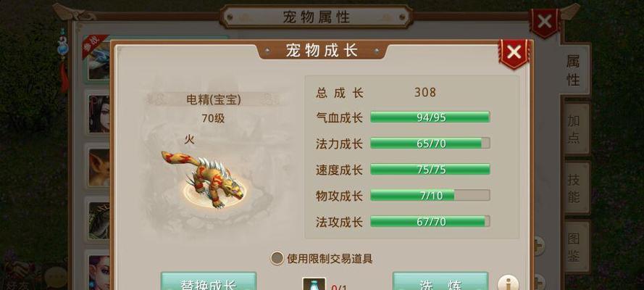This screenshot has height=290, width=644.
Task: Switch to the 属性 side tab
Action: pyautogui.click(x=573, y=70)
